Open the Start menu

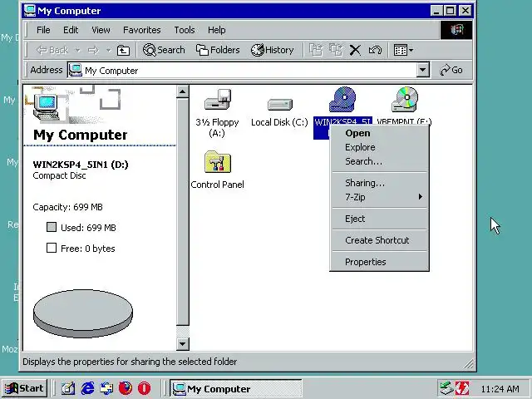24,388
